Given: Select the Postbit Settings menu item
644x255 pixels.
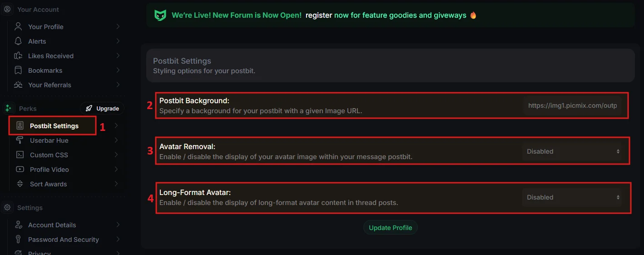Looking at the screenshot, I should coord(54,126).
